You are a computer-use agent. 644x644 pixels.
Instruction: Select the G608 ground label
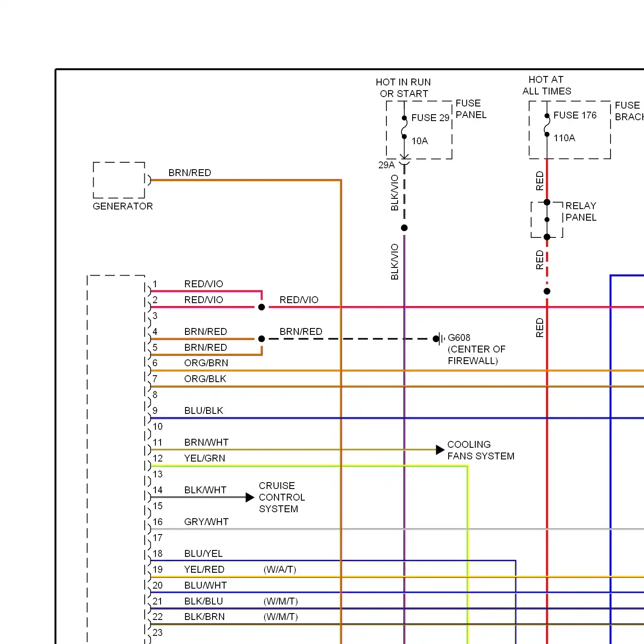[x=459, y=337]
